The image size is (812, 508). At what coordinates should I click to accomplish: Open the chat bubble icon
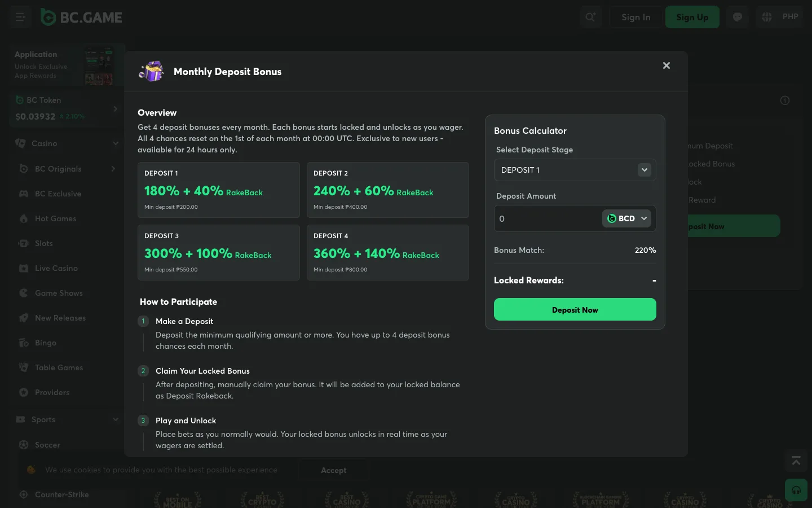[738, 17]
